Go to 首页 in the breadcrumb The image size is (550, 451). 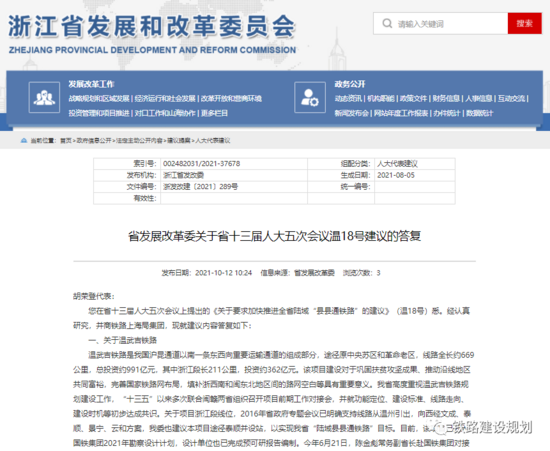(x=66, y=141)
